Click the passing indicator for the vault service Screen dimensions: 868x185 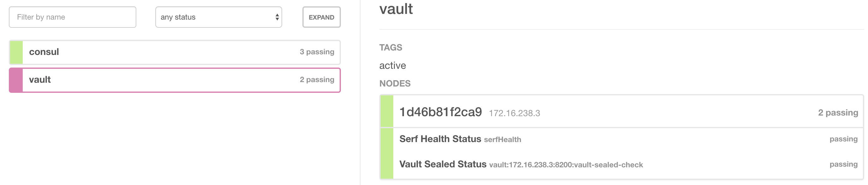click(316, 80)
